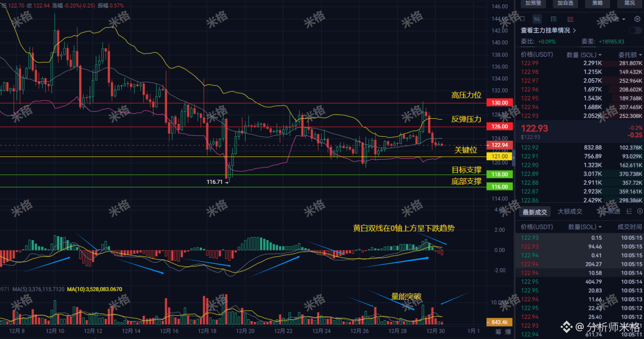The width and height of the screenshot is (644, 339).
Task: Click the 加预警 button
Action: click(533, 3)
